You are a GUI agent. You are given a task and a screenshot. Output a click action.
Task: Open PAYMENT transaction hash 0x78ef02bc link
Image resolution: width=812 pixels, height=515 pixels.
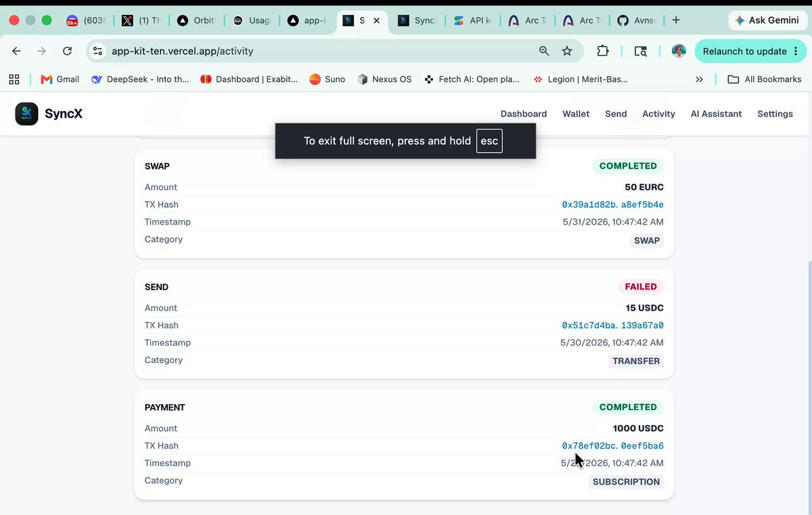(x=612, y=446)
